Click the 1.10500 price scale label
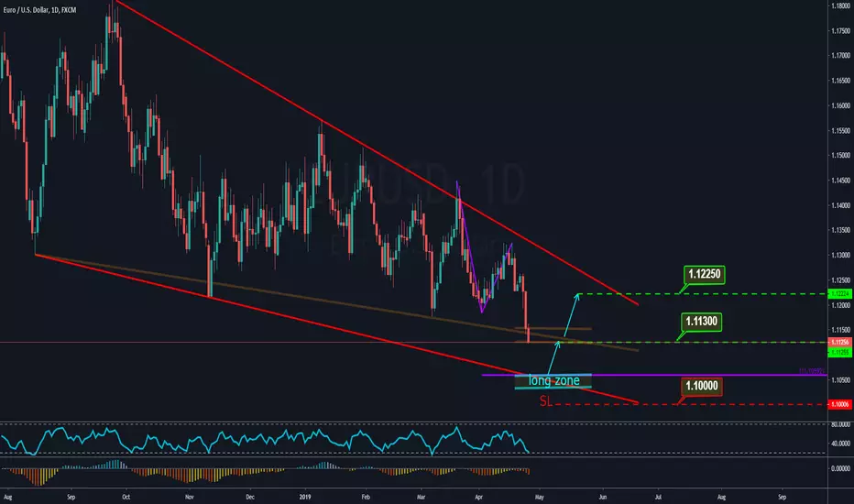854x504 pixels. (x=840, y=379)
